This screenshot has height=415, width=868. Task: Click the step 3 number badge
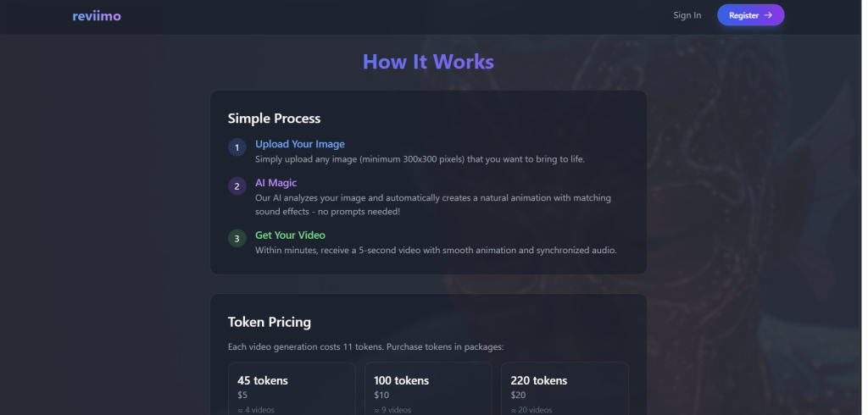tap(237, 239)
